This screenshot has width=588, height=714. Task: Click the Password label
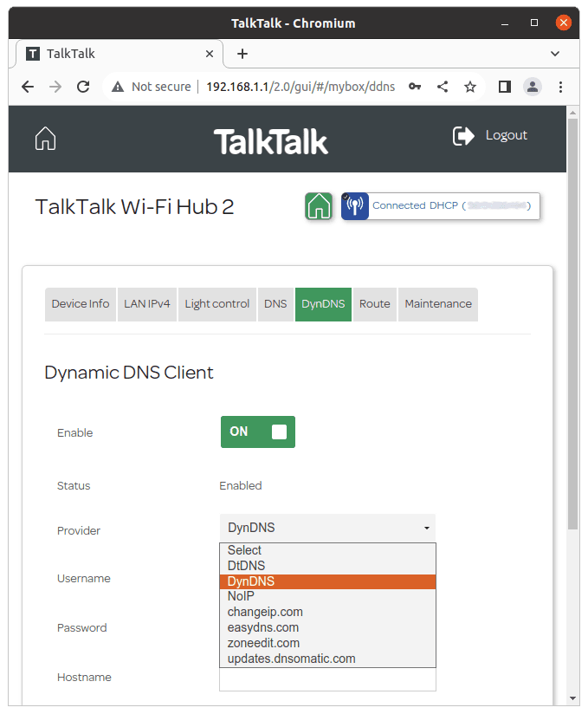(x=82, y=628)
